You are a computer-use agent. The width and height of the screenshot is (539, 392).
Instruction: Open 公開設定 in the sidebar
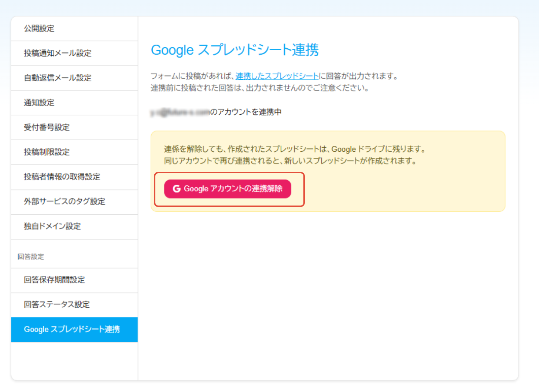(74, 29)
